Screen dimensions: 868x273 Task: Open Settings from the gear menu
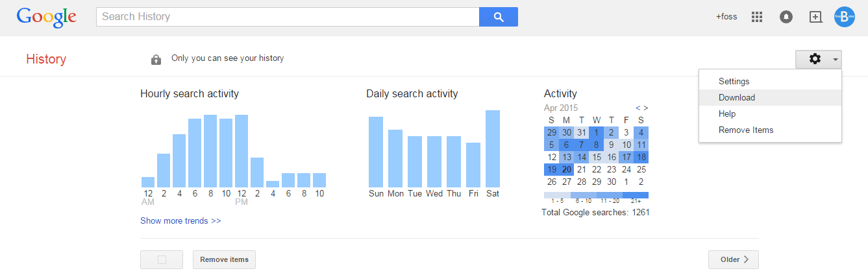coord(734,82)
